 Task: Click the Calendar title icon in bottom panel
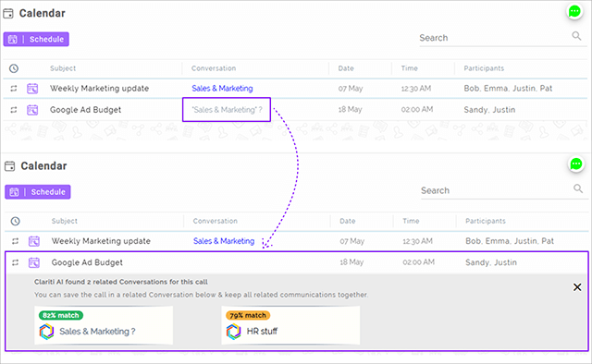click(x=10, y=166)
